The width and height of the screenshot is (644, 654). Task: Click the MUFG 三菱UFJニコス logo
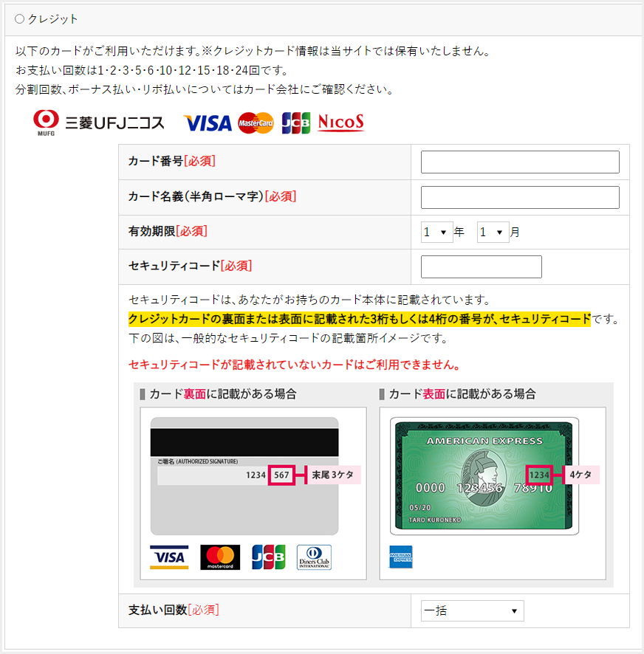tap(98, 123)
